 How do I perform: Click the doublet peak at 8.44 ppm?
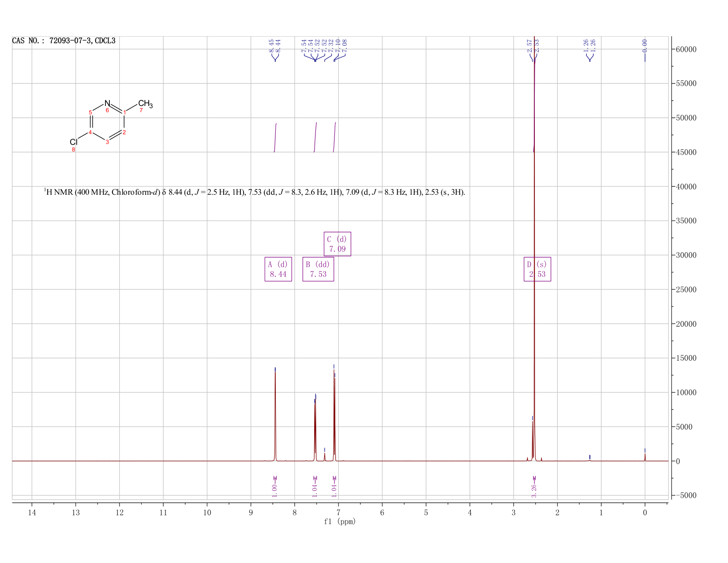click(275, 415)
